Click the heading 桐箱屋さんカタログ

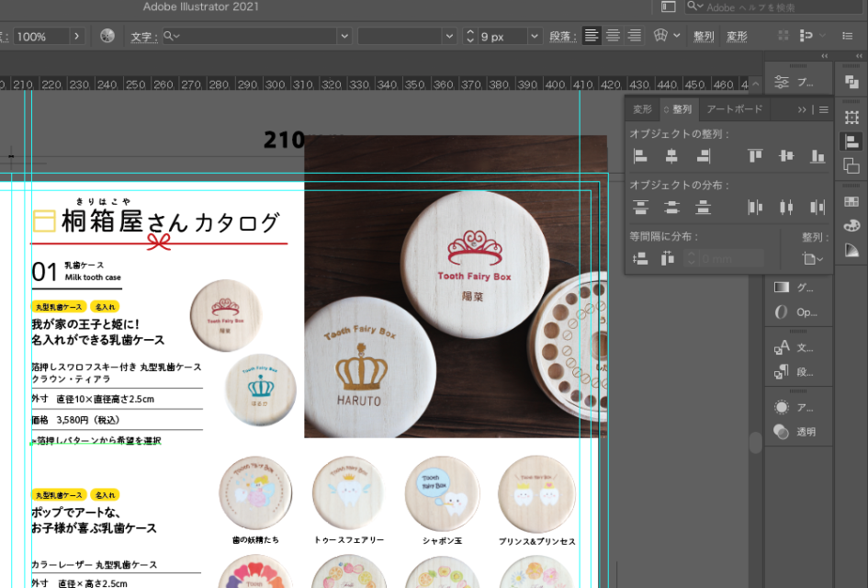171,222
